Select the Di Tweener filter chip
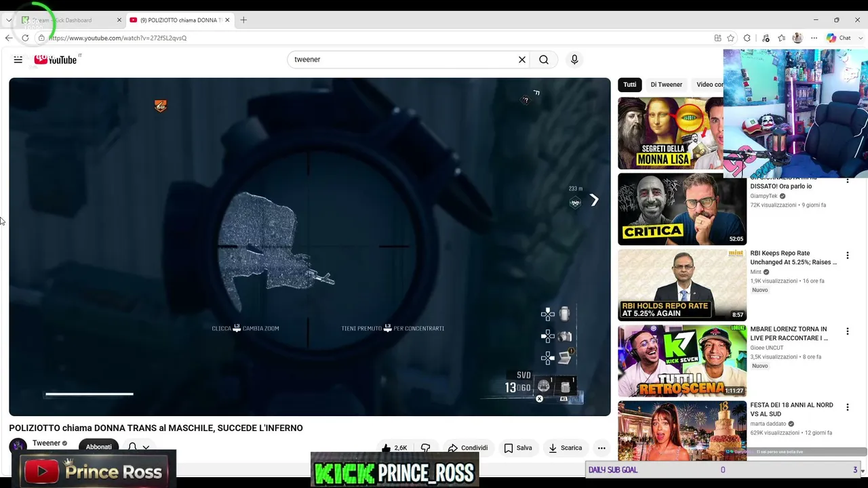The image size is (868, 488). pyautogui.click(x=667, y=85)
